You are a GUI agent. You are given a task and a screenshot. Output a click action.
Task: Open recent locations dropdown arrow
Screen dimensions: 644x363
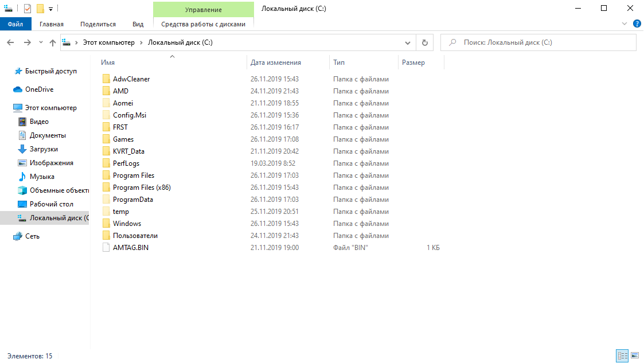(x=41, y=42)
